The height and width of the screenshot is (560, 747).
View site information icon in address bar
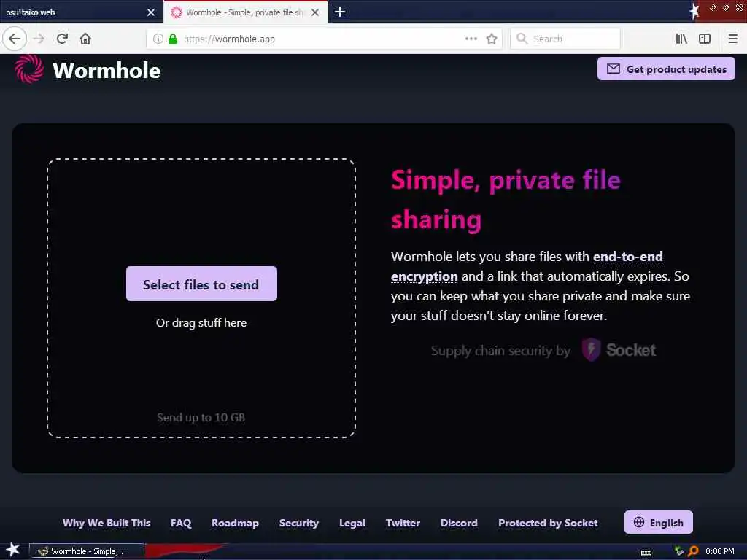(x=158, y=39)
